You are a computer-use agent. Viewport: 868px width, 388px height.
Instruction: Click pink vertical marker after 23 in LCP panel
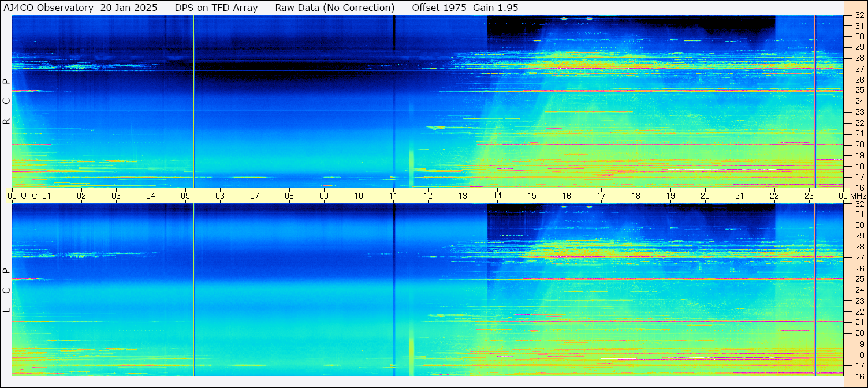[x=815, y=290]
